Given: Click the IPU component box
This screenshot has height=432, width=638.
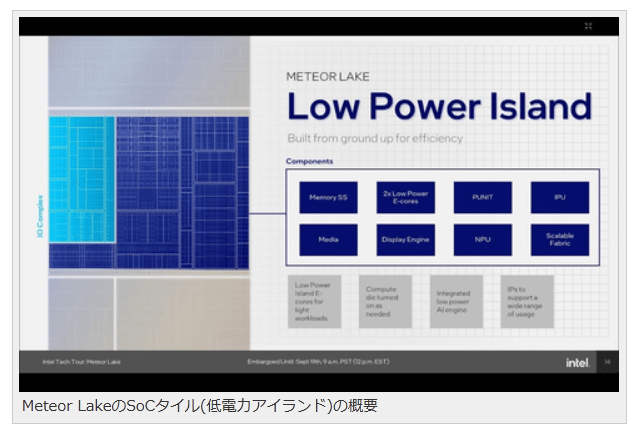Looking at the screenshot, I should (559, 197).
